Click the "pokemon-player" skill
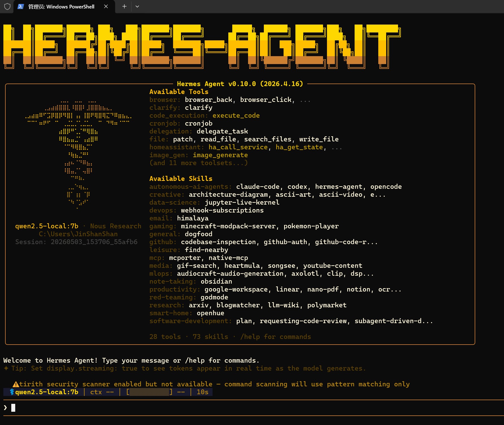The image size is (504, 425). 311,226
